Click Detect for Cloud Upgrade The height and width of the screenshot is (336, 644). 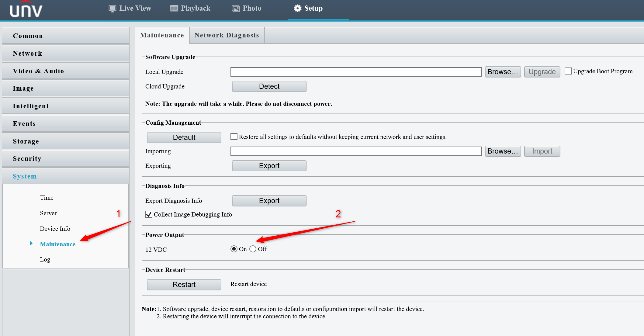pos(269,86)
